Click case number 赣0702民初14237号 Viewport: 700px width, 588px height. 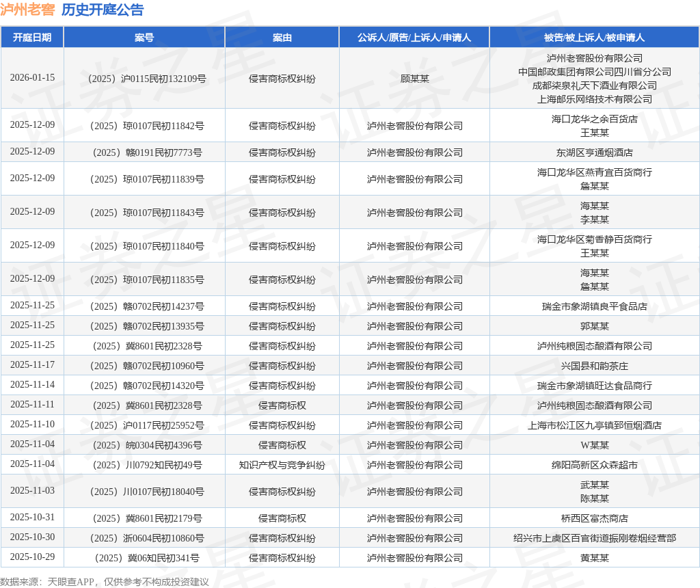147,306
